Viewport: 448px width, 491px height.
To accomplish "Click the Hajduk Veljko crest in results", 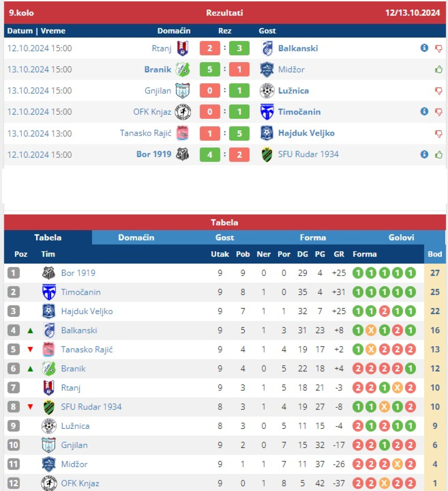I will pyautogui.click(x=267, y=133).
